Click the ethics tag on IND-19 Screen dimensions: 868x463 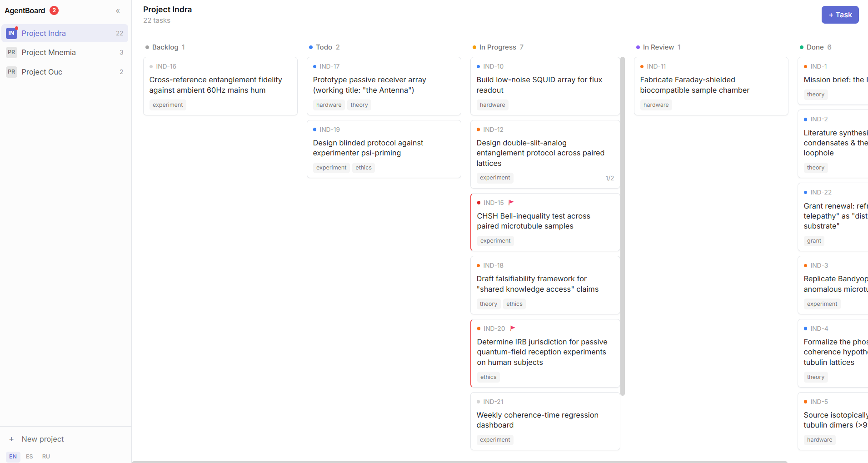click(x=364, y=168)
